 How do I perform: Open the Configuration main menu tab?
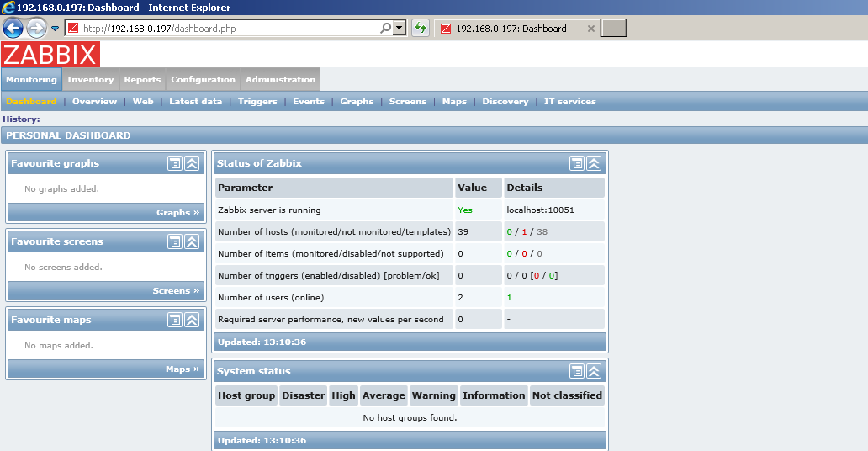204,79
